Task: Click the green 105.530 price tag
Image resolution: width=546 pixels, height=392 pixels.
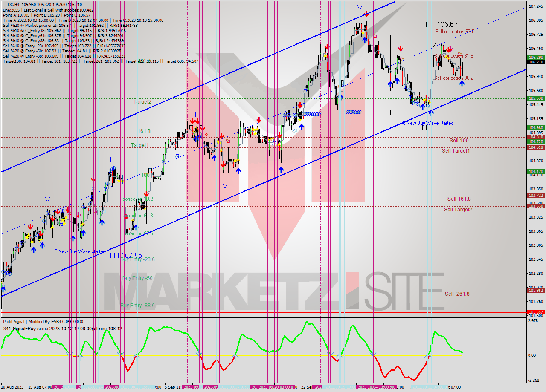Action: click(536, 98)
